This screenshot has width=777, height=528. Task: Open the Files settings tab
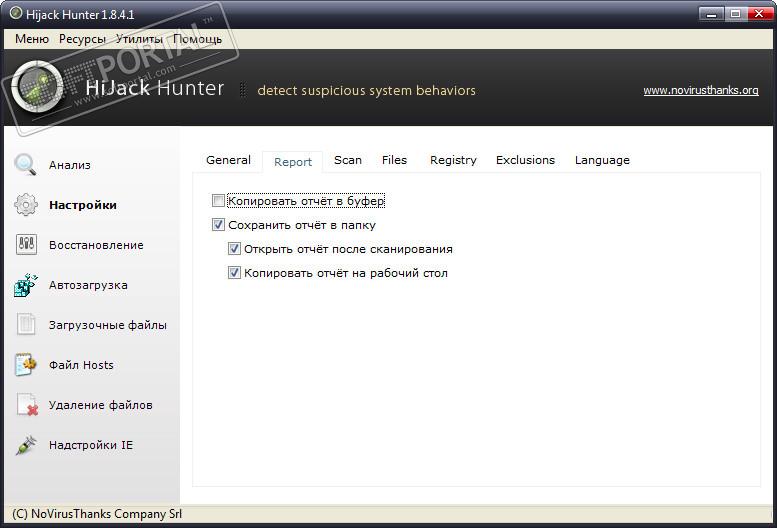coord(394,160)
